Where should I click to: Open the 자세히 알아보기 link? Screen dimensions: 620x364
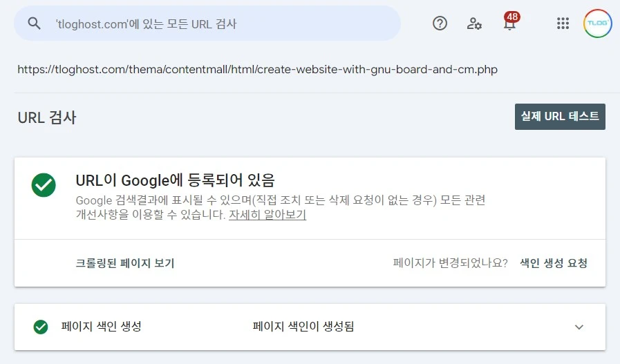coord(267,215)
